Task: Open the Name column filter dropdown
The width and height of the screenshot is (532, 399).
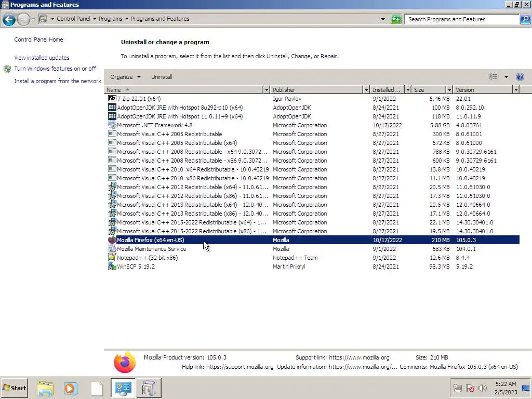Action: 267,90
